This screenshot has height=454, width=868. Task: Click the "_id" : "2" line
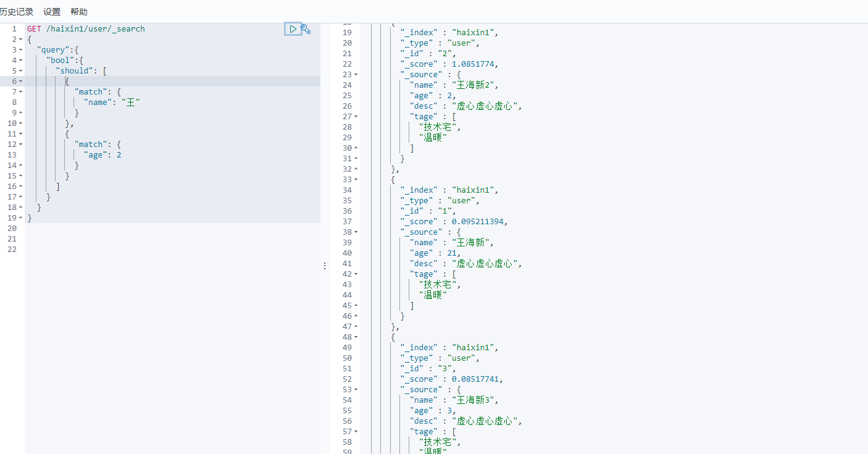coord(428,54)
